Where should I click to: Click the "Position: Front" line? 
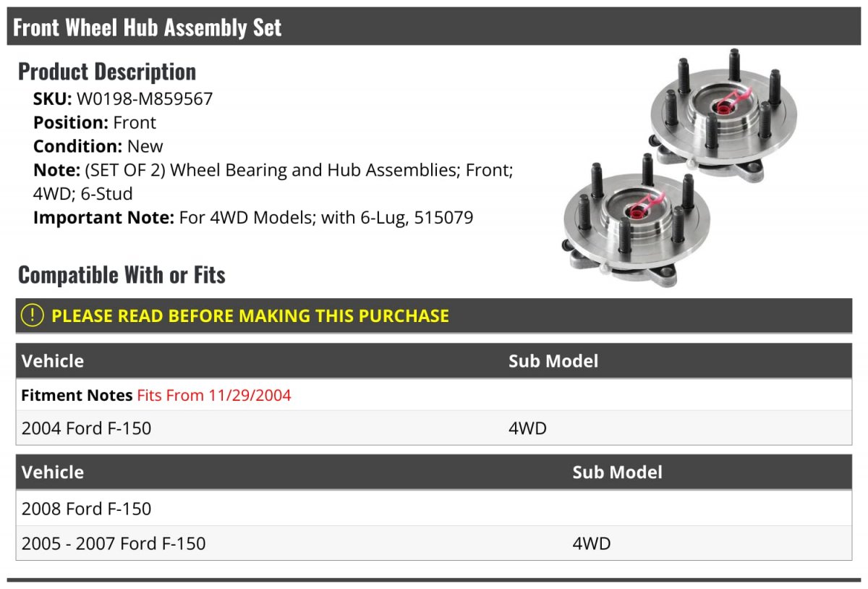pyautogui.click(x=95, y=122)
